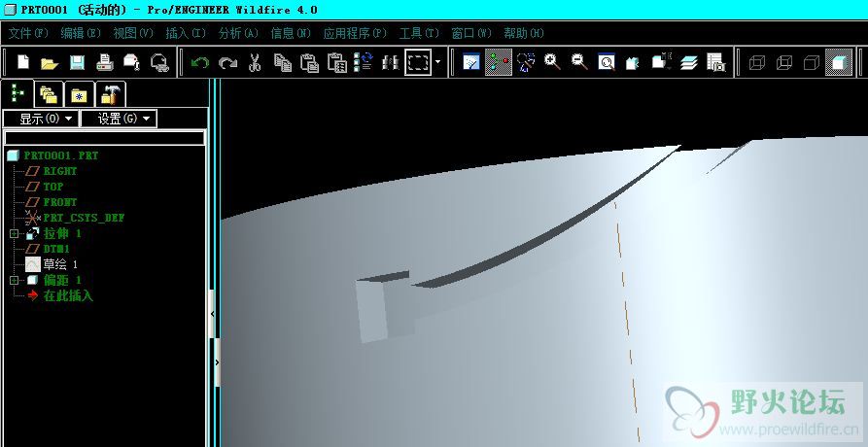Open the 显示(O) dropdown in model tree
The width and height of the screenshot is (868, 447).
(x=41, y=119)
